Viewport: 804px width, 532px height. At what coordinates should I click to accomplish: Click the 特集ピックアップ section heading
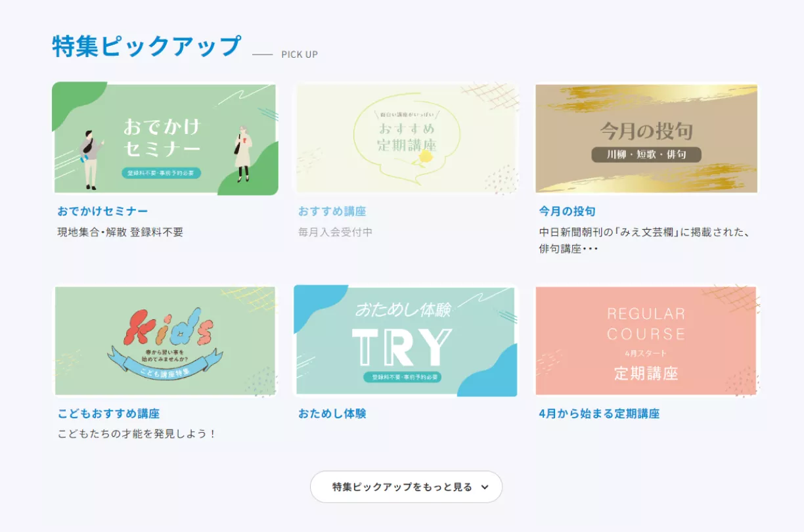coord(146,47)
